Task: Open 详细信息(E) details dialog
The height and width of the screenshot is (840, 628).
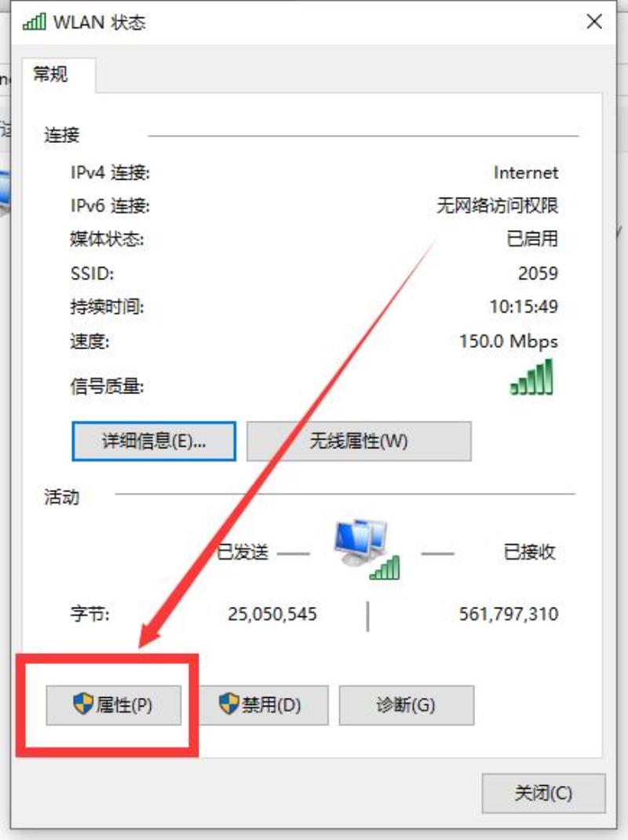Action: pyautogui.click(x=154, y=441)
